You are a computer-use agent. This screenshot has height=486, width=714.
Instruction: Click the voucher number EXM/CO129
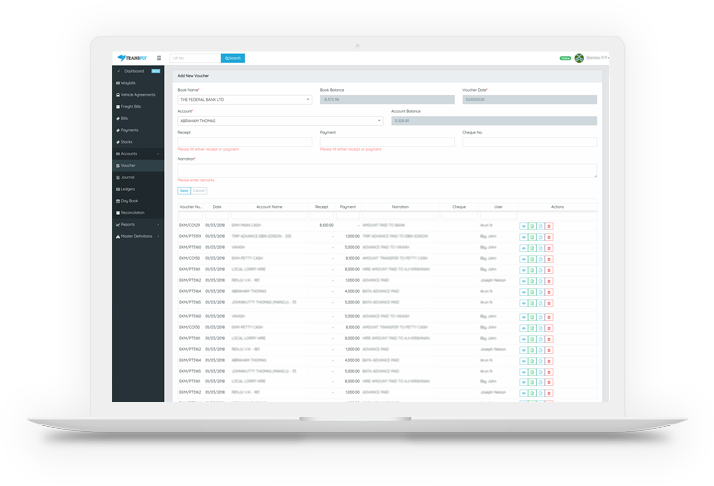coord(189,225)
